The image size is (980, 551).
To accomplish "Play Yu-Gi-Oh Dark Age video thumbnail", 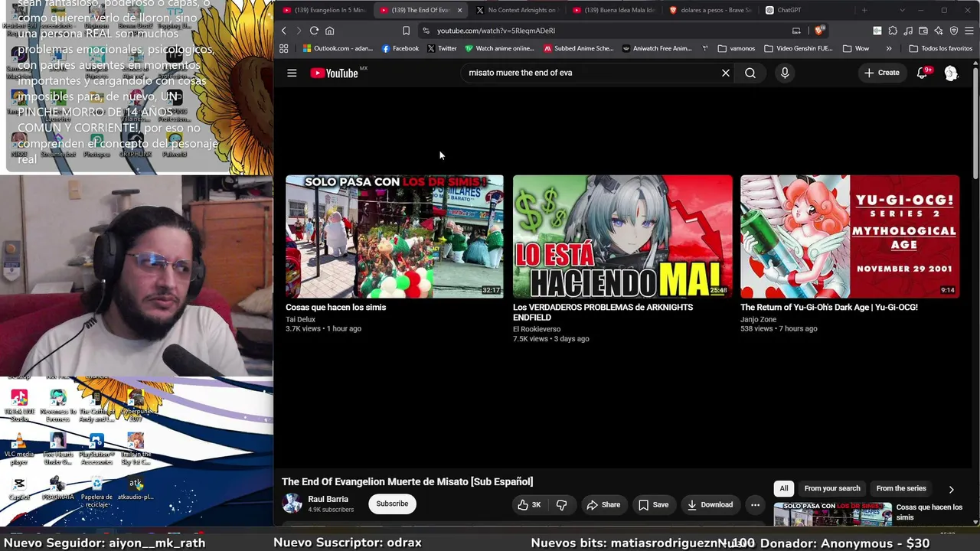I will click(x=850, y=236).
